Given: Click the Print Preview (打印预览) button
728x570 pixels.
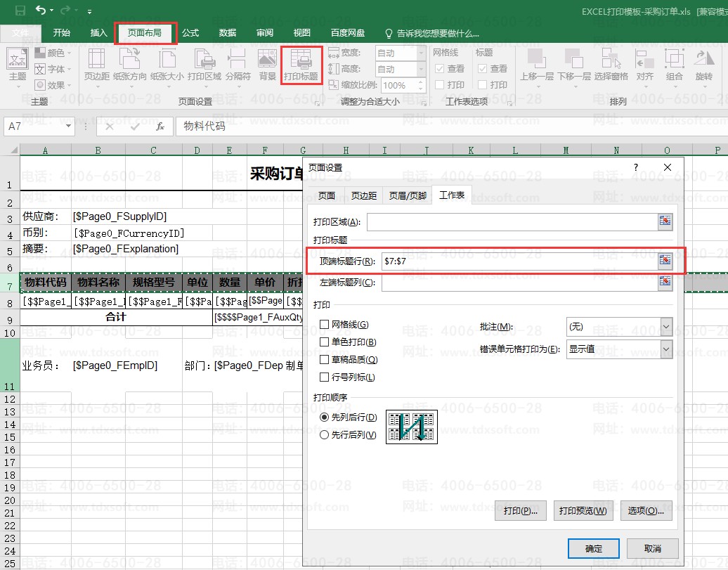Looking at the screenshot, I should (x=583, y=511).
